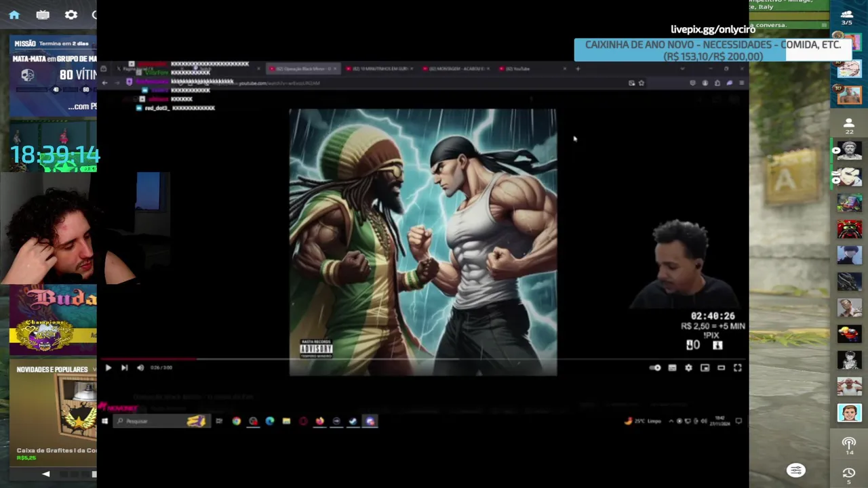Open the Windows Start menu
Screen dimensions: 868x488
click(104, 421)
